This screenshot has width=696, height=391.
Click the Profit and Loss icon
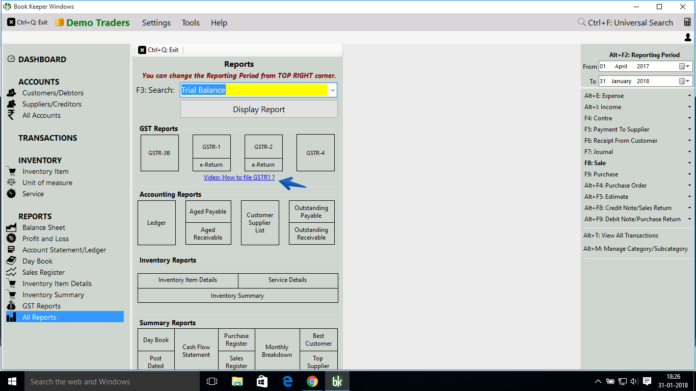(12, 239)
